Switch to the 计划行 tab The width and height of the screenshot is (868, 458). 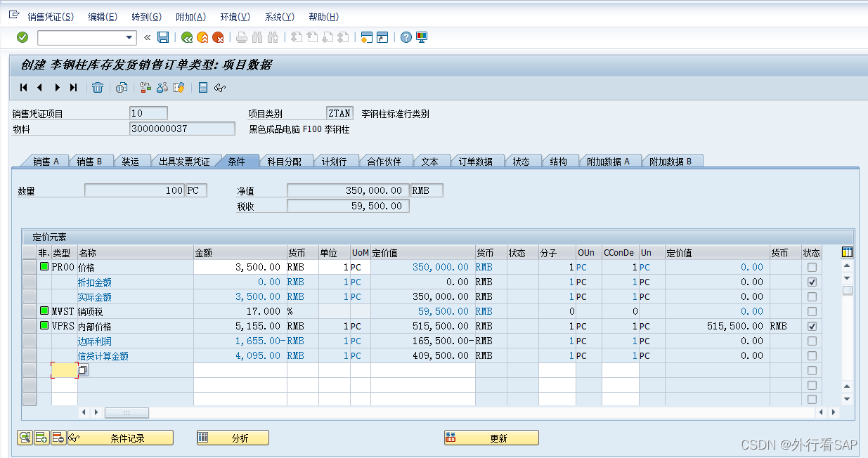pos(335,162)
